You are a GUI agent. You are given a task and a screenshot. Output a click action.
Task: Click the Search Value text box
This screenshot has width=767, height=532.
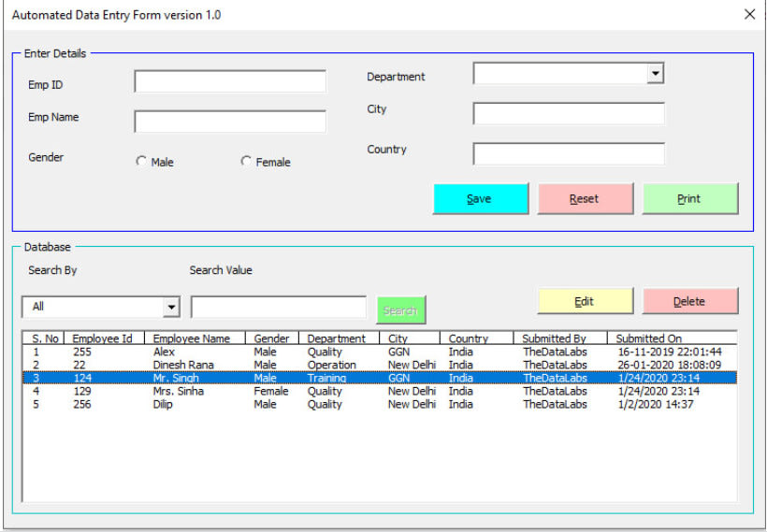pyautogui.click(x=279, y=307)
